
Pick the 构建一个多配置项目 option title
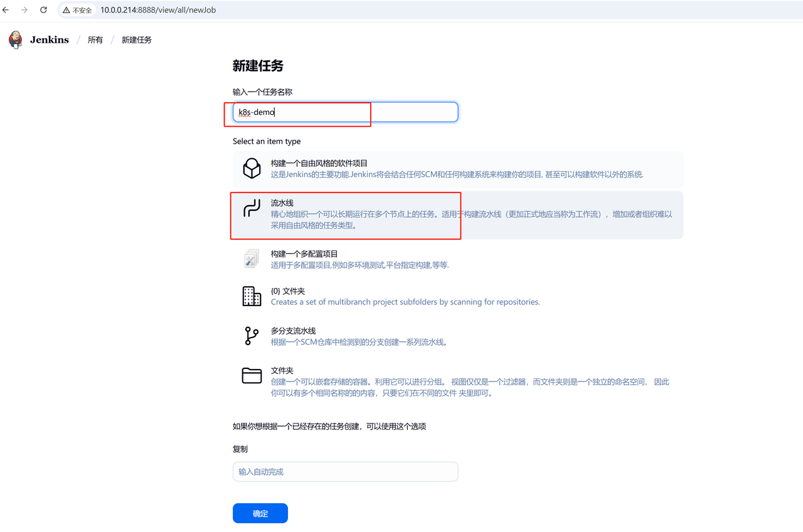click(304, 254)
